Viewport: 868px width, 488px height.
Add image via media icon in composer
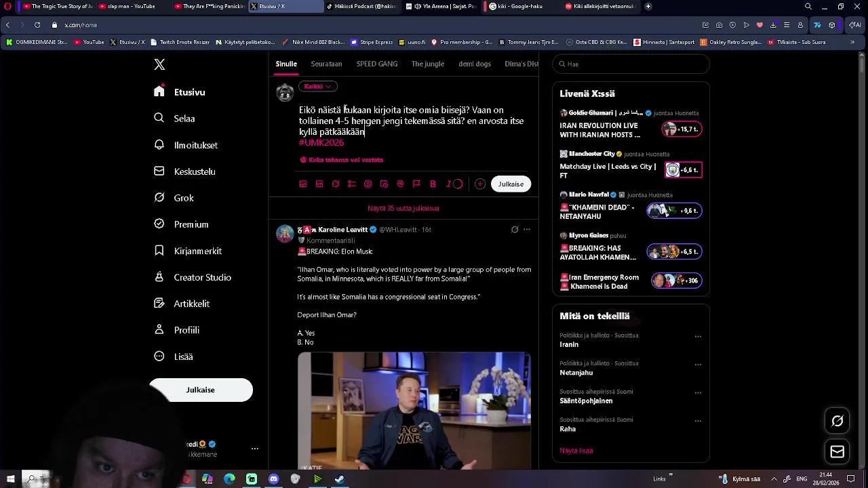tap(303, 184)
